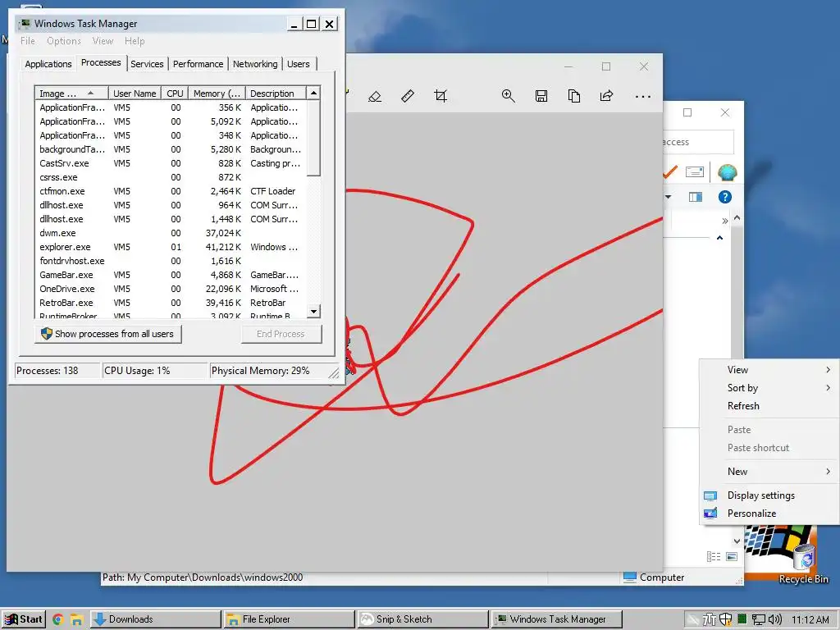The image size is (840, 630).
Task: Click the Windows Security shield tray icon
Action: (x=725, y=619)
